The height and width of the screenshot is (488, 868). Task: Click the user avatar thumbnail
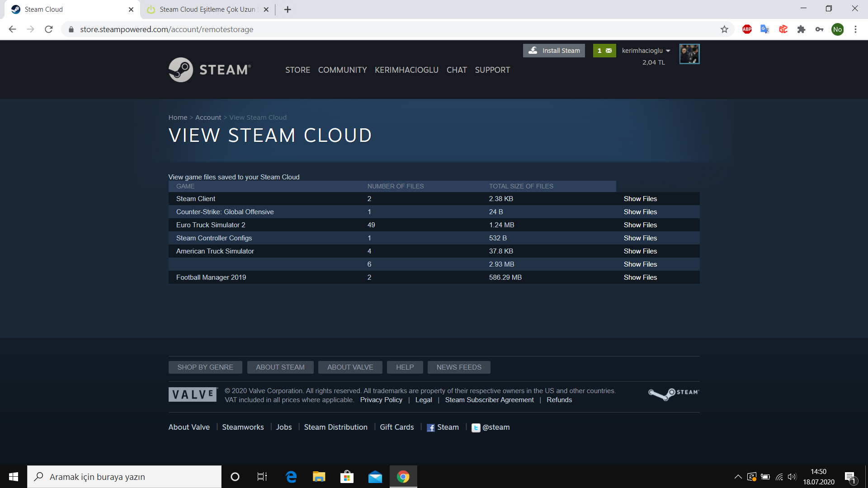click(689, 54)
